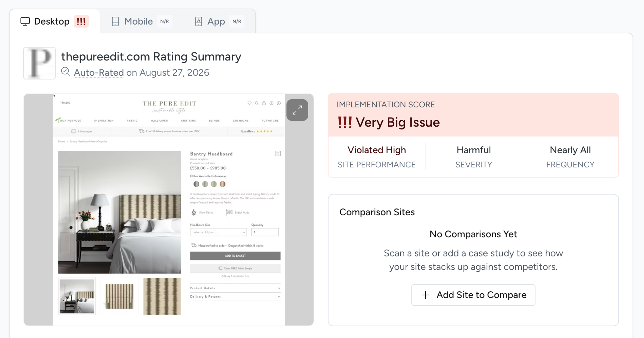
Task: Click the Desktop monitor icon
Action: (x=25, y=21)
